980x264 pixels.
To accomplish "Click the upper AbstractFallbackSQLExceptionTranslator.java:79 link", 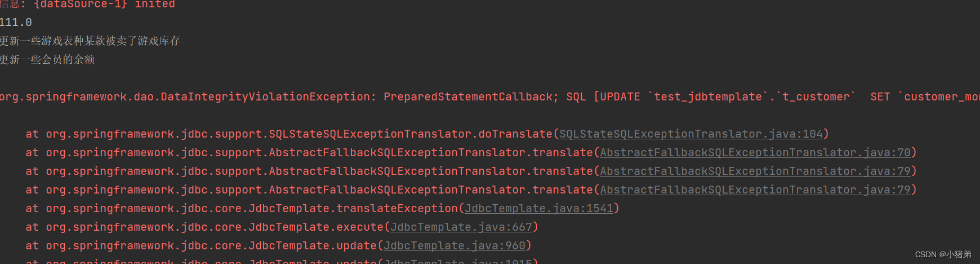I will click(x=755, y=171).
